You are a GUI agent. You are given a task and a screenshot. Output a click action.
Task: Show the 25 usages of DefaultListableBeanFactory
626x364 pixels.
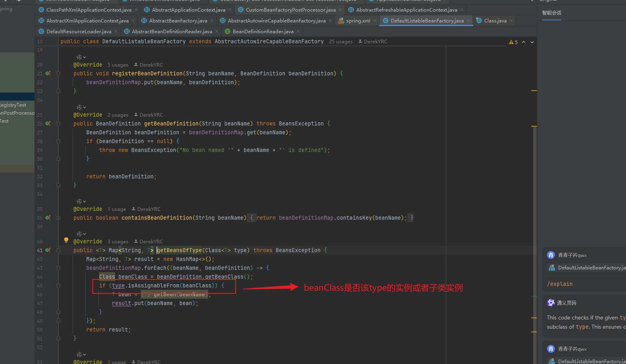pos(341,42)
